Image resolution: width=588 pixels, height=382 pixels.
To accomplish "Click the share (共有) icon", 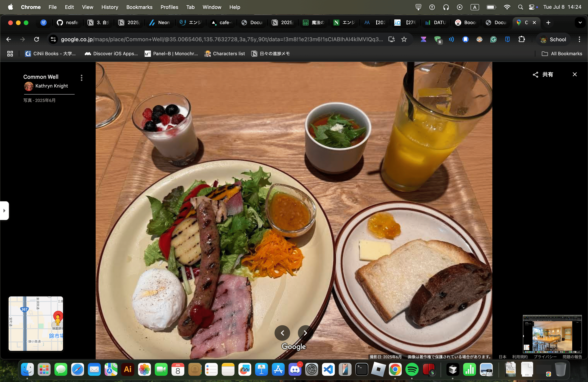I will 535,75.
